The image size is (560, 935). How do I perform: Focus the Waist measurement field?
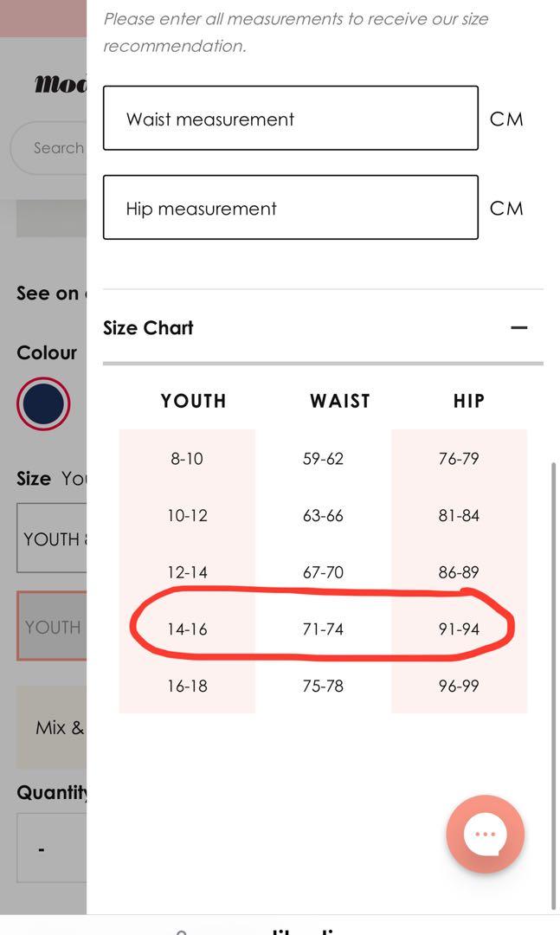pos(290,119)
